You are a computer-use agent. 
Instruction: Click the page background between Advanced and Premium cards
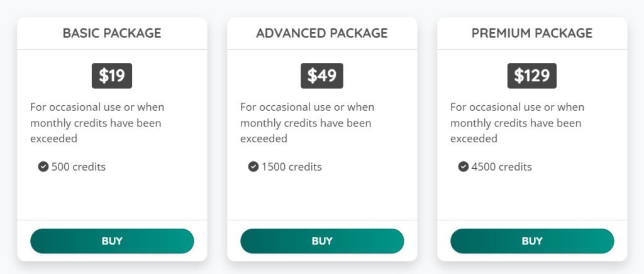tap(427, 139)
